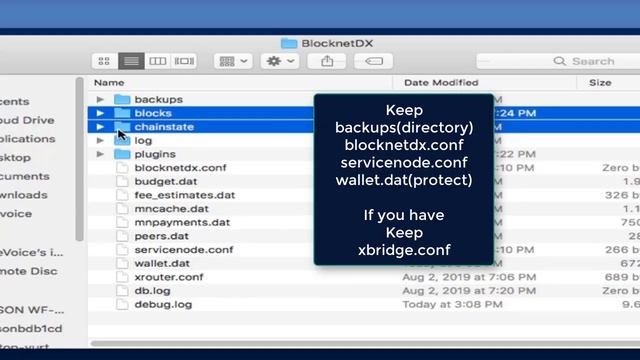The image size is (640, 360).
Task: Switch Finder to icon view
Action: coord(104,61)
